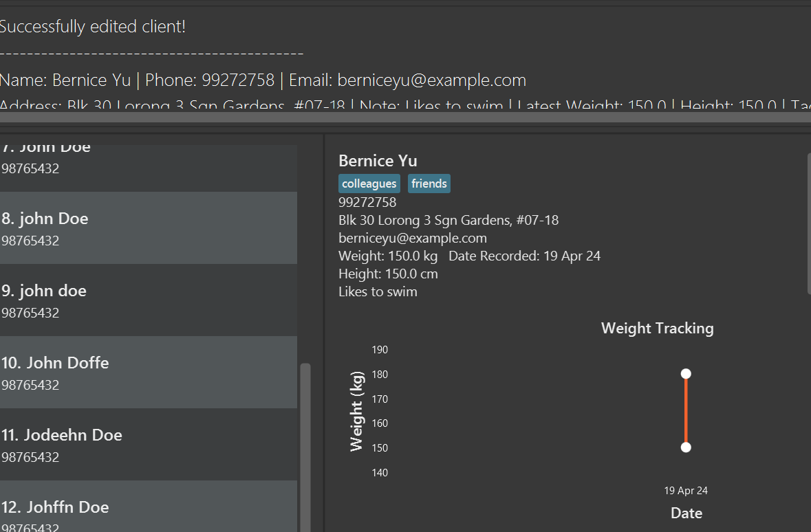Click the client list vertical scrollbar
Image resolution: width=811 pixels, height=532 pixels.
(x=305, y=447)
